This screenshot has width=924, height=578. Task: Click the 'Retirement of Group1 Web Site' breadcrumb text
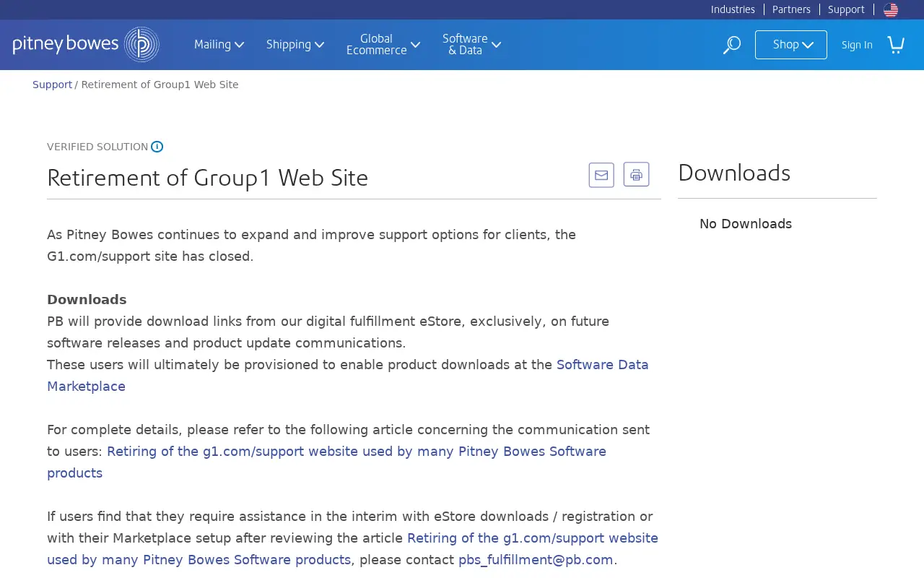coord(160,85)
